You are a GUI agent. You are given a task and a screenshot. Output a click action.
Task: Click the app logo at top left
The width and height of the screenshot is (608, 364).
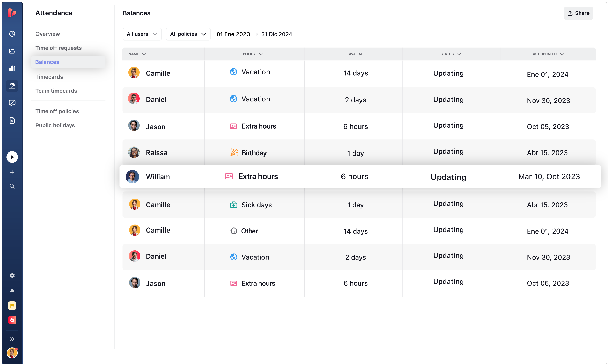tap(12, 13)
